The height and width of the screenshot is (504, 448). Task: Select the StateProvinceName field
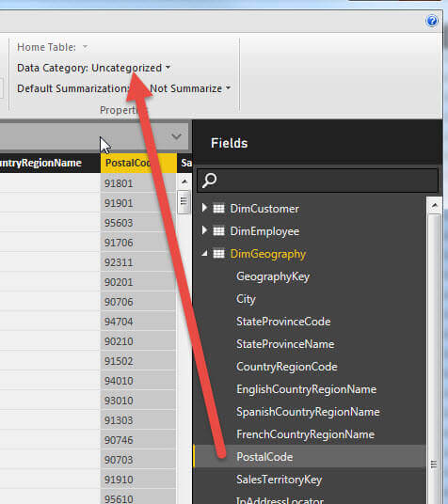(285, 344)
